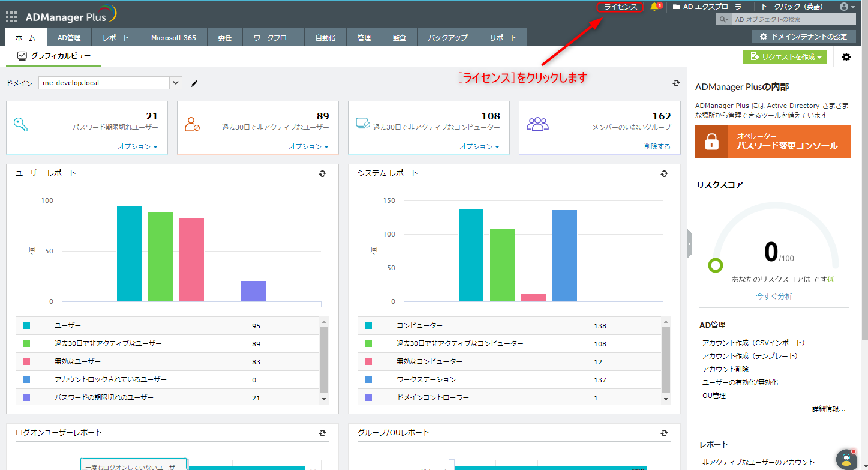Click the ドメイン/テナントの設定 button
Viewport: 868px width, 470px height.
tap(803, 37)
